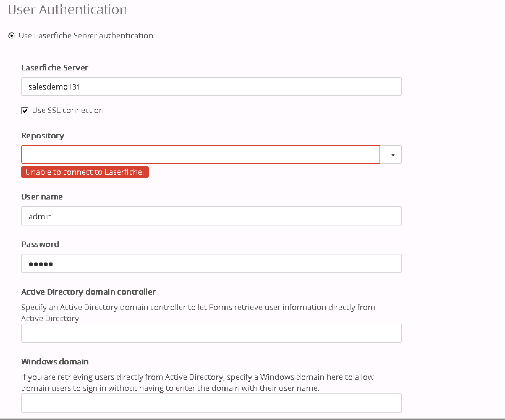Click the Laserfiche Server input field
The height and width of the screenshot is (420, 505).
[x=211, y=86]
